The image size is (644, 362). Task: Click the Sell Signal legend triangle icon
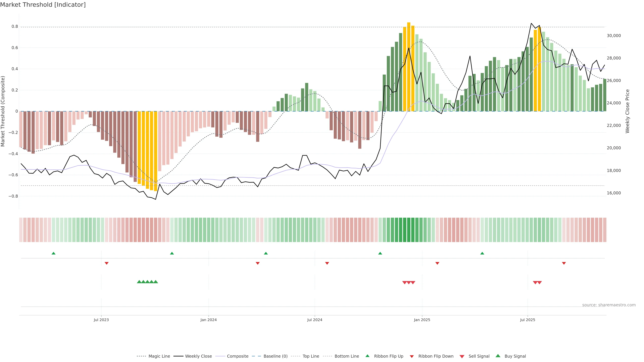point(462,356)
